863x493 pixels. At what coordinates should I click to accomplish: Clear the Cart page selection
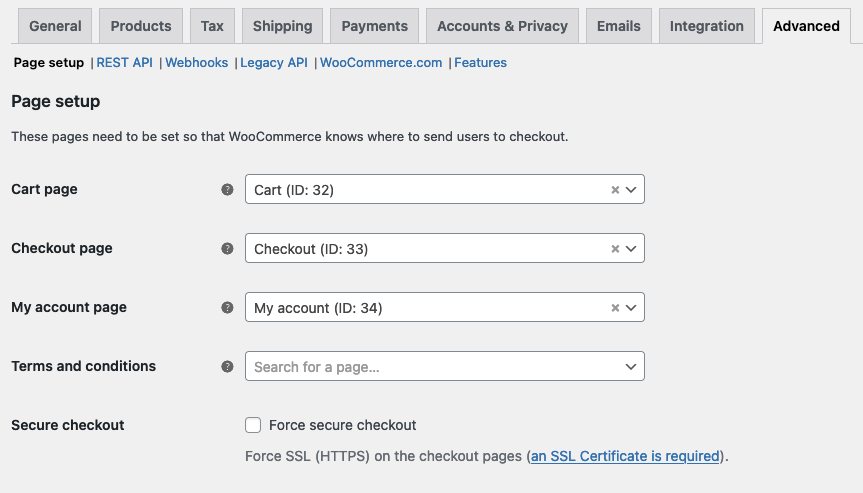click(x=615, y=190)
